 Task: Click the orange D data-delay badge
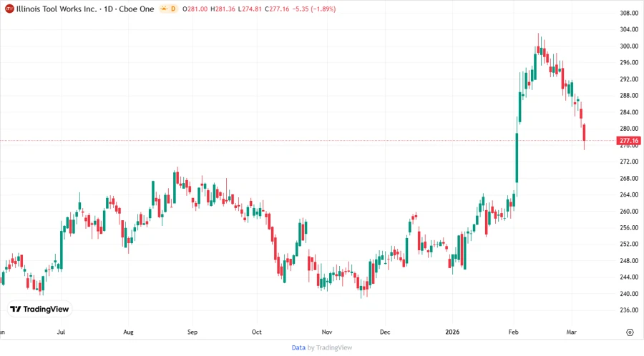pos(173,9)
